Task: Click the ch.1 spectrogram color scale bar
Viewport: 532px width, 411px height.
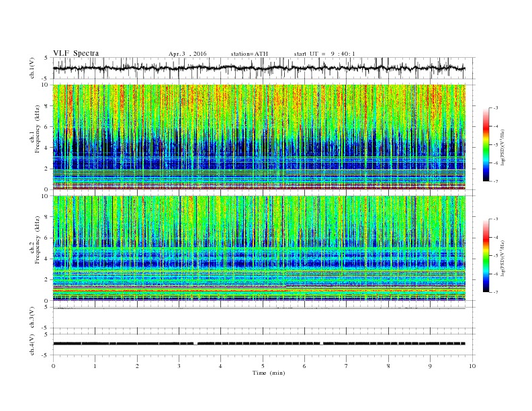Action: pos(486,145)
